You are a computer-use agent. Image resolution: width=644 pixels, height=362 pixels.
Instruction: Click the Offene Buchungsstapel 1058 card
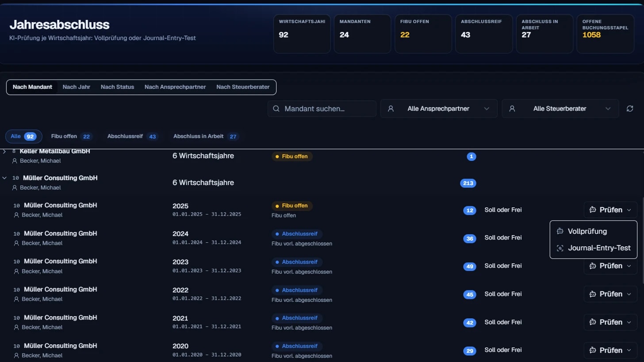pos(606,34)
